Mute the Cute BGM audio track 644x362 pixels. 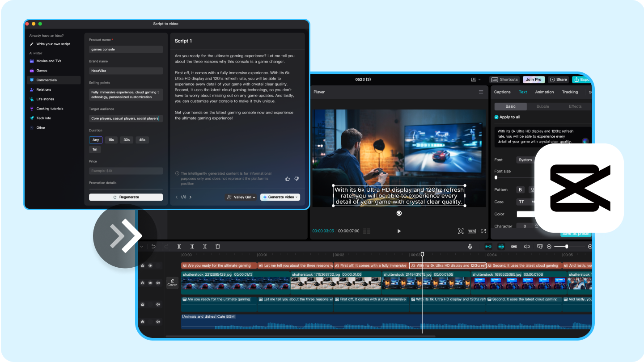(158, 321)
